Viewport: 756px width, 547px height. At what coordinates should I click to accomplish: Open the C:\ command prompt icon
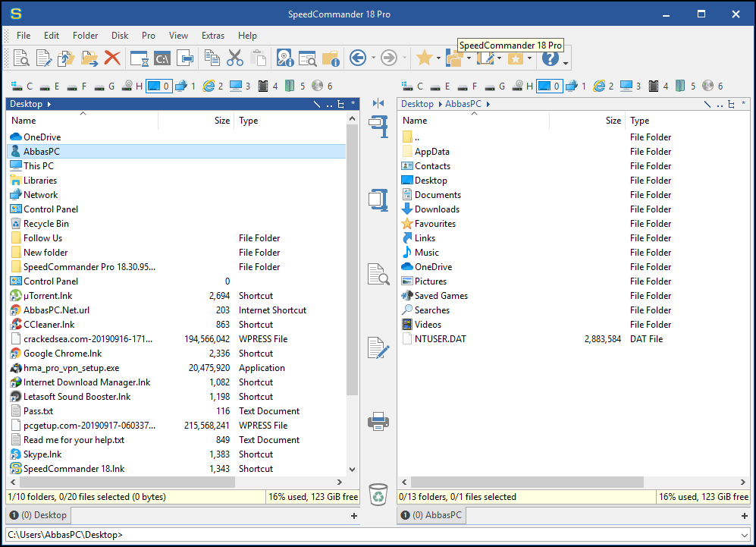[x=162, y=59]
